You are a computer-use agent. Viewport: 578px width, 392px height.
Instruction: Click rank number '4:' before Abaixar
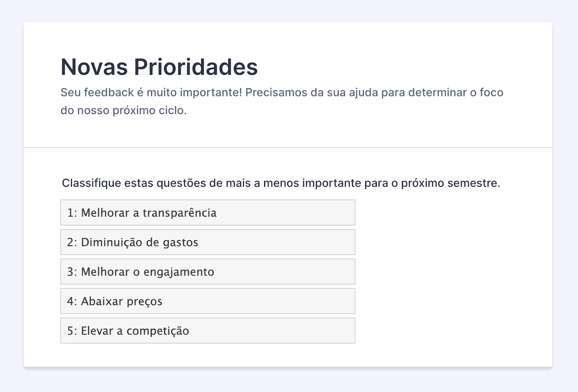(72, 301)
